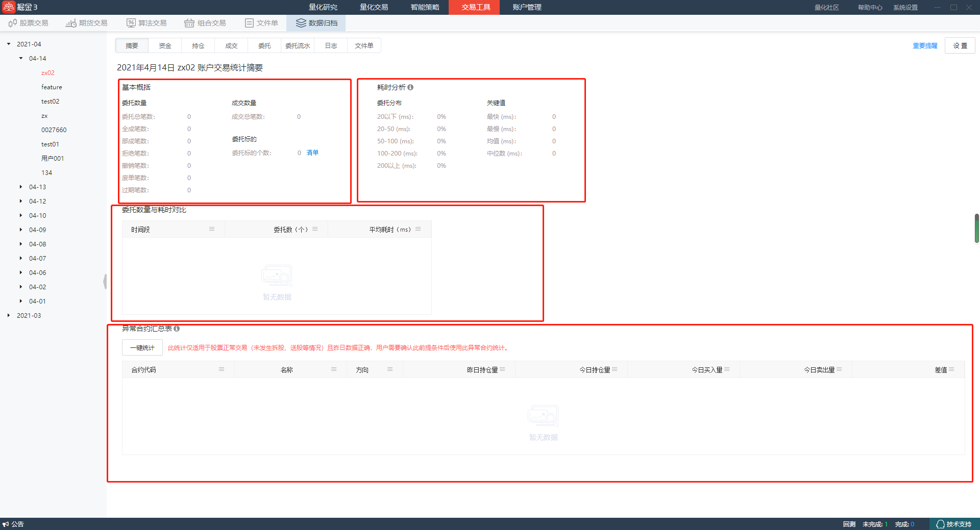
Task: Switch to the 量化交易 menu
Action: tap(374, 7)
